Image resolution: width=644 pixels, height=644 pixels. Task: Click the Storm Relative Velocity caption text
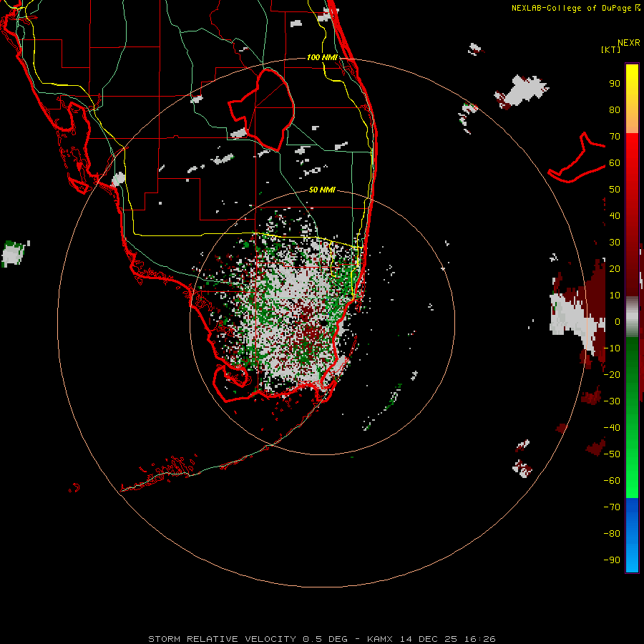click(322, 639)
